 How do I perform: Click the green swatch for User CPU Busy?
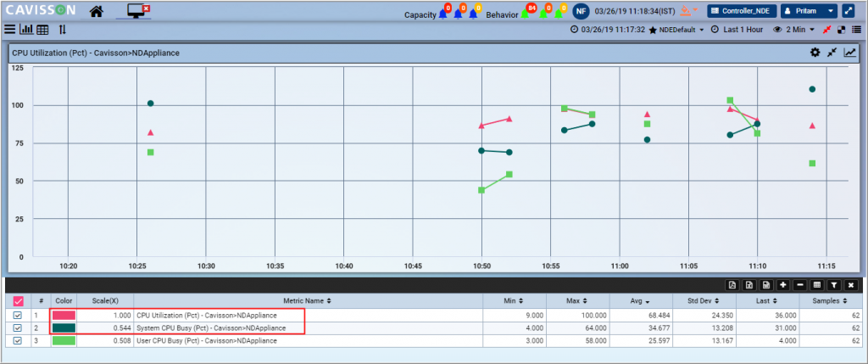click(x=64, y=341)
